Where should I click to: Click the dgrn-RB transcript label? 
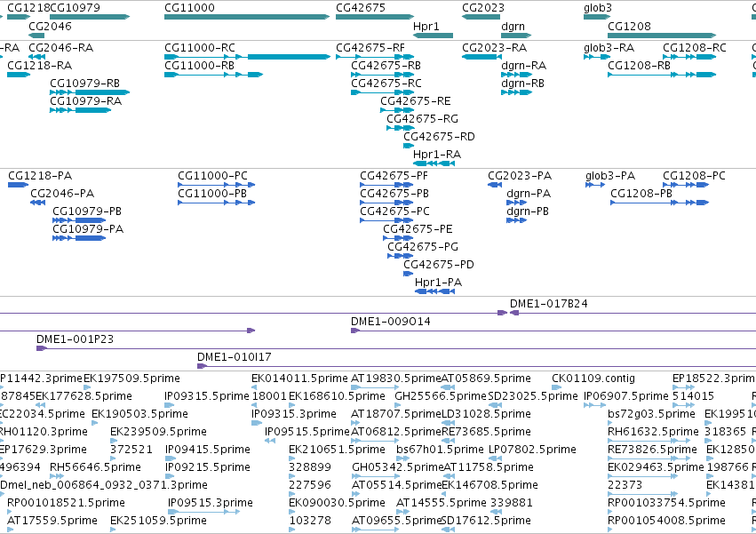523,83
